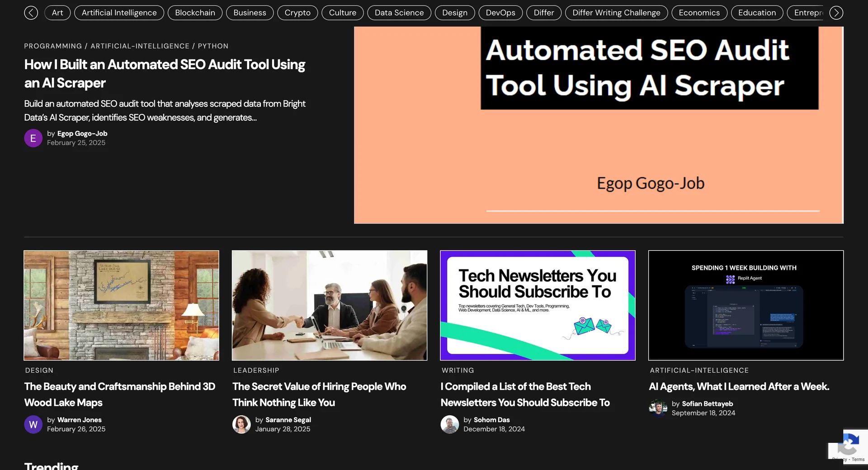Click the left arrow in the category bar
This screenshot has width=868, height=470.
coord(31,13)
